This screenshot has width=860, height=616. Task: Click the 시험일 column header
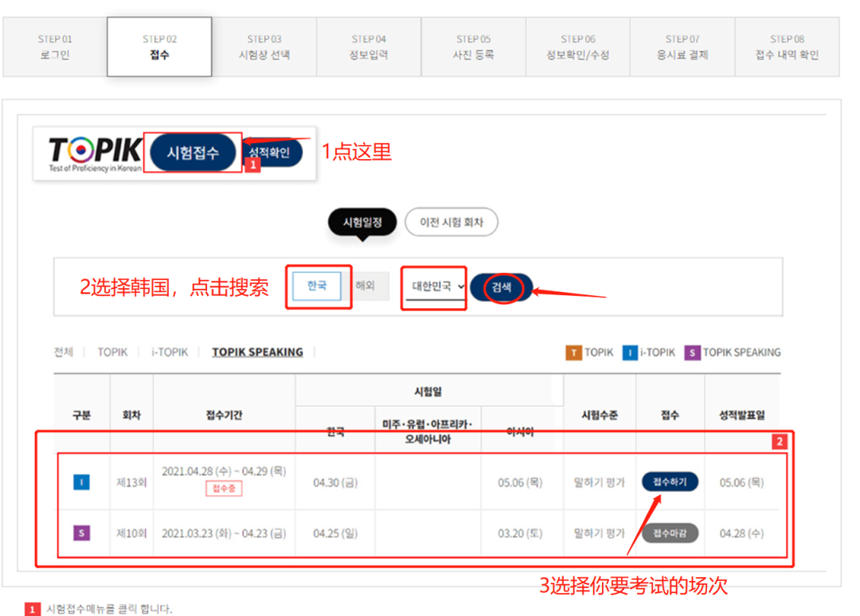[x=428, y=392]
